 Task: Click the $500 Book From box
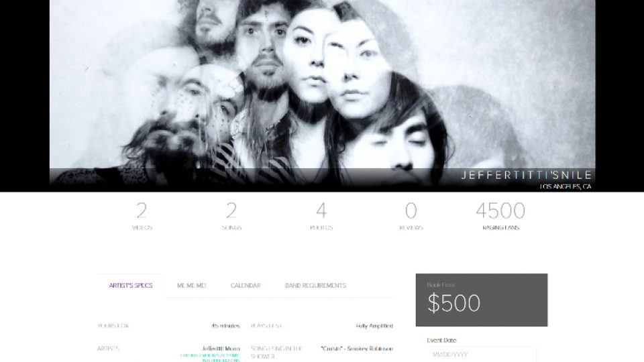(x=482, y=300)
